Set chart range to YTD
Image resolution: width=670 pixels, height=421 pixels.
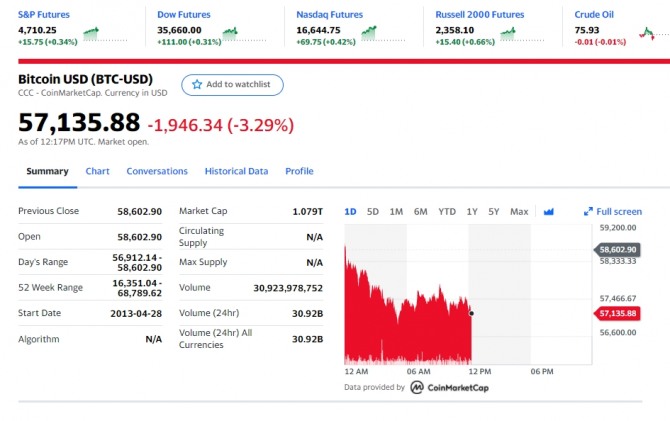pos(447,211)
